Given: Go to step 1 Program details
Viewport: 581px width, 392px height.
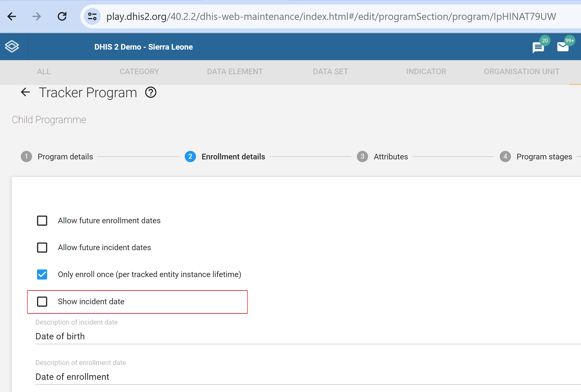Looking at the screenshot, I should 57,157.
